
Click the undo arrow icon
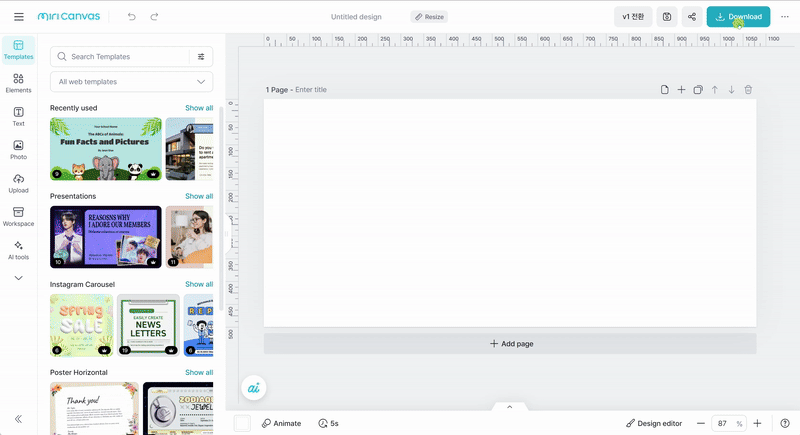132,17
